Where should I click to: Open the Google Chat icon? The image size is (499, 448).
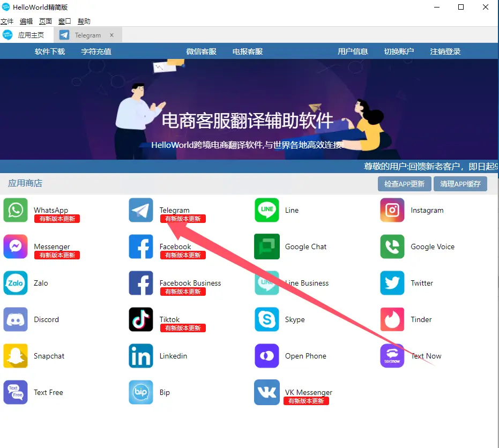267,247
